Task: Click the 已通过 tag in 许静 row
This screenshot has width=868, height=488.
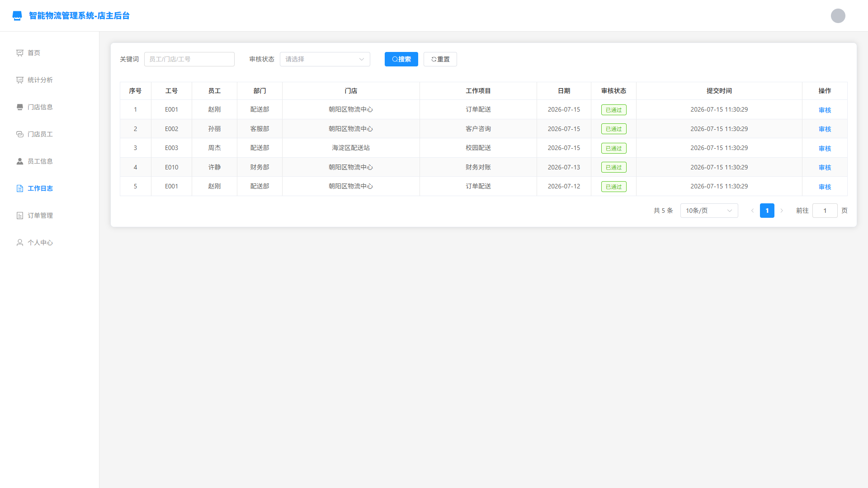Action: tap(614, 167)
